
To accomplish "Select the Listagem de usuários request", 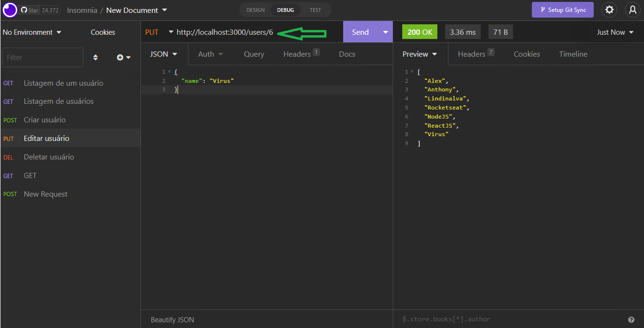I will click(x=70, y=101).
